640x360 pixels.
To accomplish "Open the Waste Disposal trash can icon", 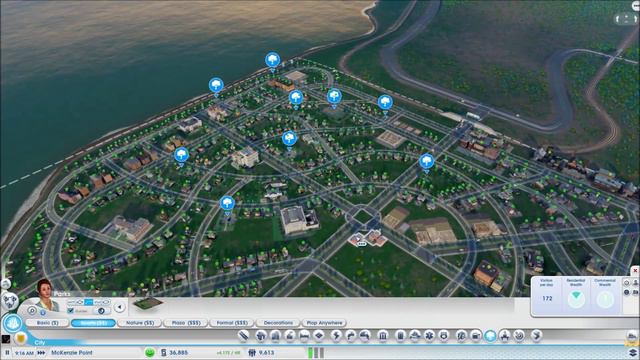I will tap(400, 336).
